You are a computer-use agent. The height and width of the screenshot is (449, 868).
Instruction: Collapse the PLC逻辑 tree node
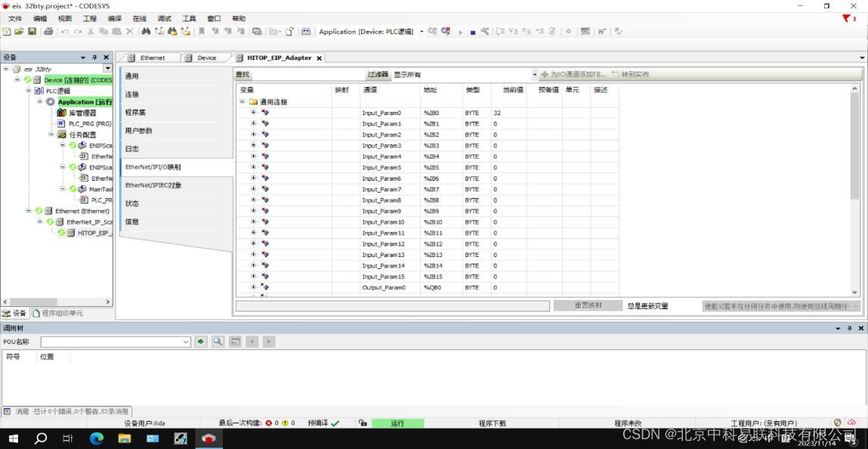pyautogui.click(x=28, y=91)
